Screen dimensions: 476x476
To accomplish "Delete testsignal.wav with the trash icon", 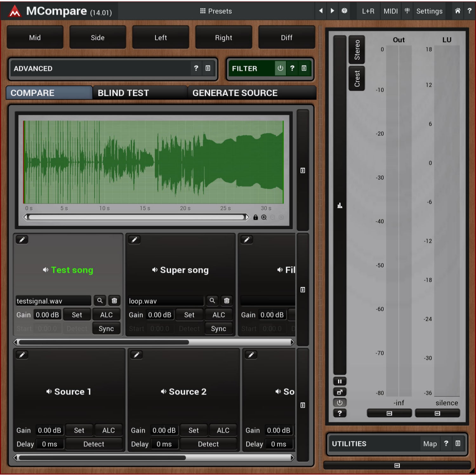I will click(x=114, y=301).
